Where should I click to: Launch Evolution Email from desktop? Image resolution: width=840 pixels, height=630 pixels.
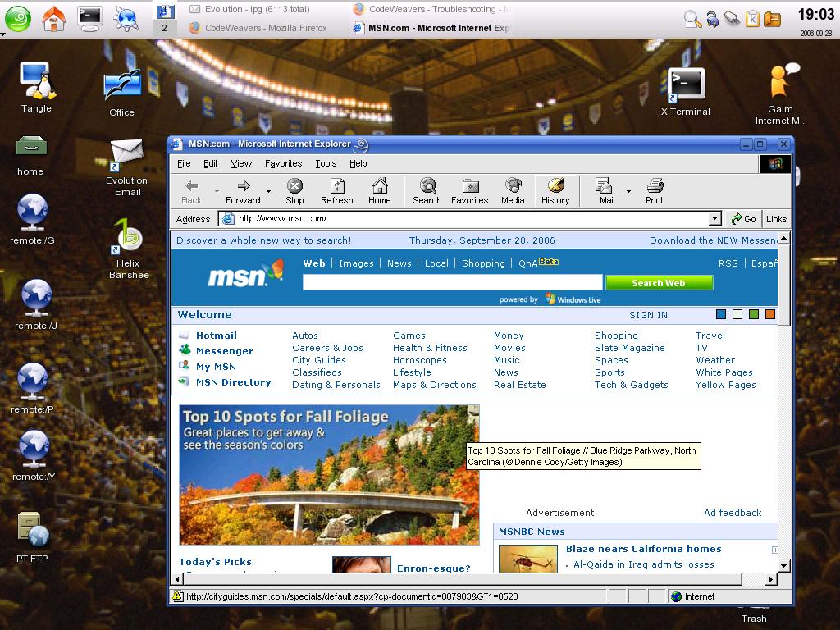pyautogui.click(x=127, y=167)
